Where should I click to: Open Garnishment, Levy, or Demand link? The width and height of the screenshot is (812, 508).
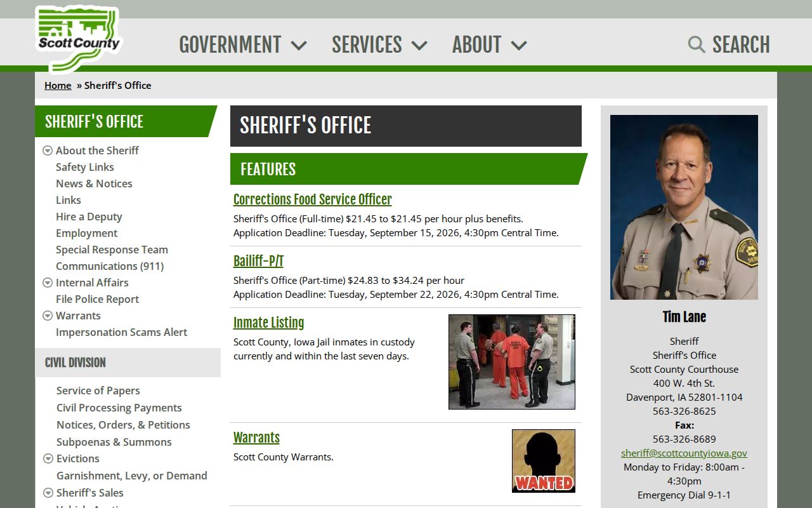pos(132,476)
